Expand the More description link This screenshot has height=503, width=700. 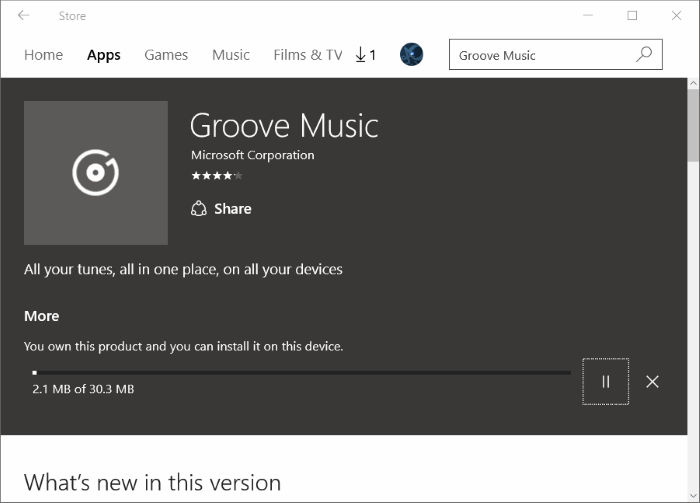coord(42,316)
